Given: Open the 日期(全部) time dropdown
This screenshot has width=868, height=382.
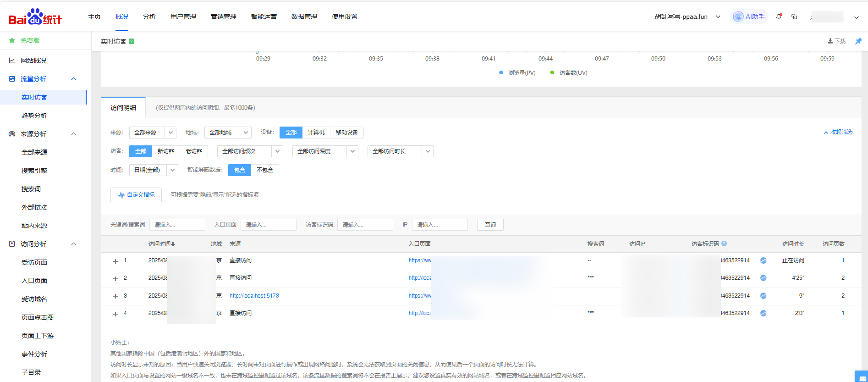Looking at the screenshot, I should pos(154,170).
